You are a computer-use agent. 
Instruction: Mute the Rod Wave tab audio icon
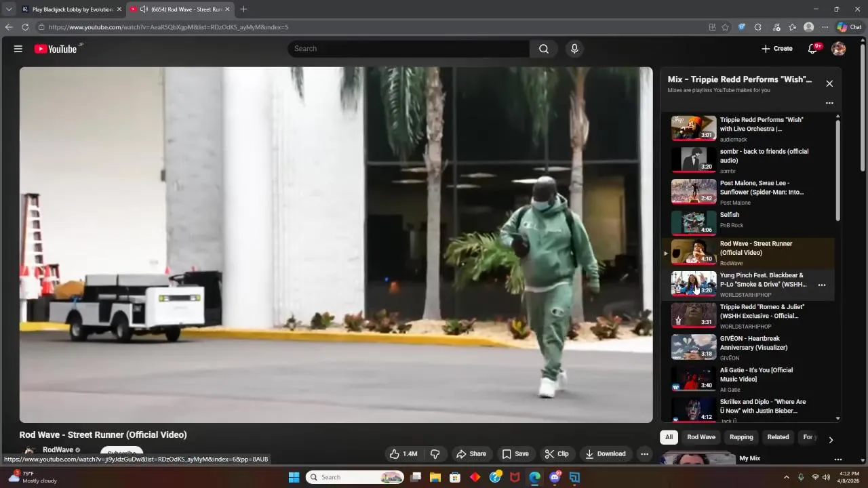[x=144, y=9]
